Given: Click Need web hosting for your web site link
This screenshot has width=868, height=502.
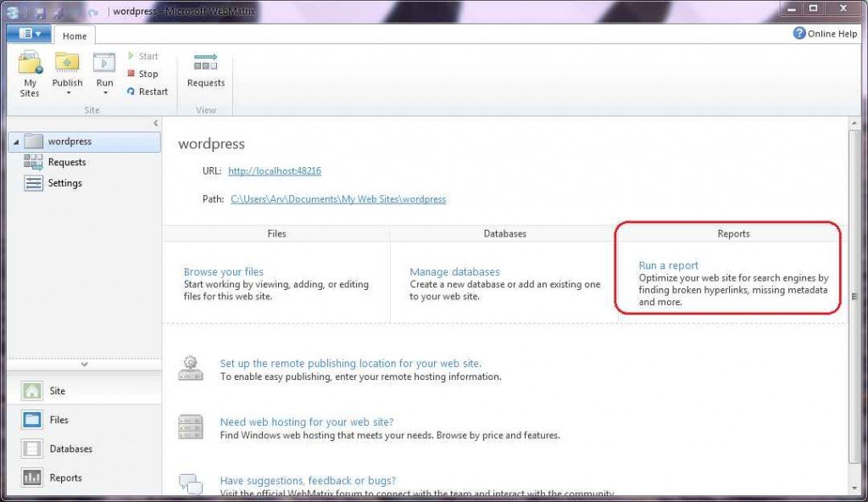Looking at the screenshot, I should (307, 422).
